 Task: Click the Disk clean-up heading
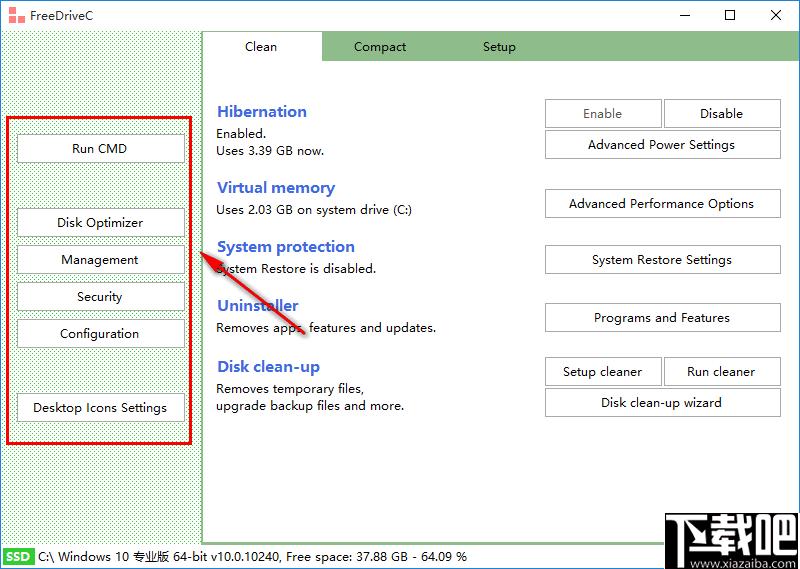tap(268, 367)
